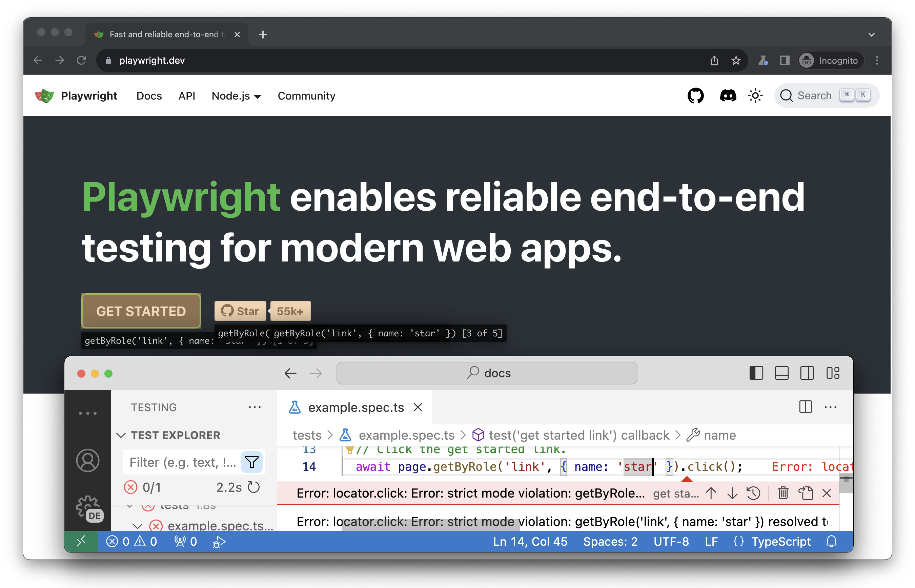Click the tests breadcrumb
The image size is (915, 588).
tap(307, 435)
